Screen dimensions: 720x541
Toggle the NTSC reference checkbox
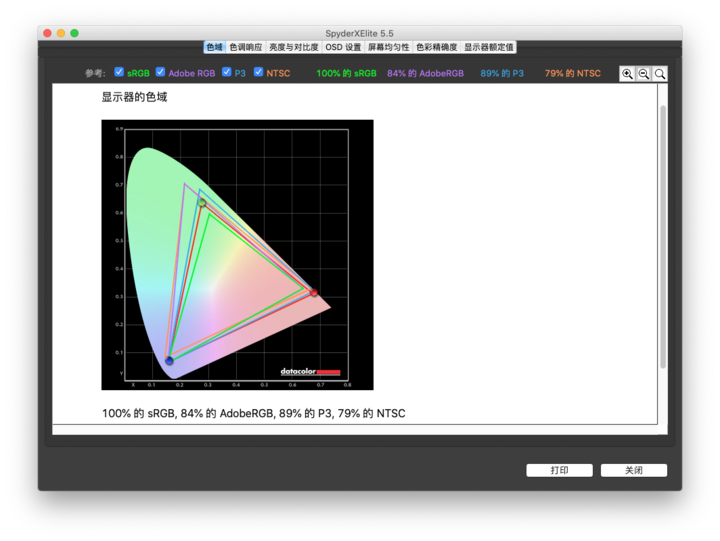pyautogui.click(x=259, y=72)
